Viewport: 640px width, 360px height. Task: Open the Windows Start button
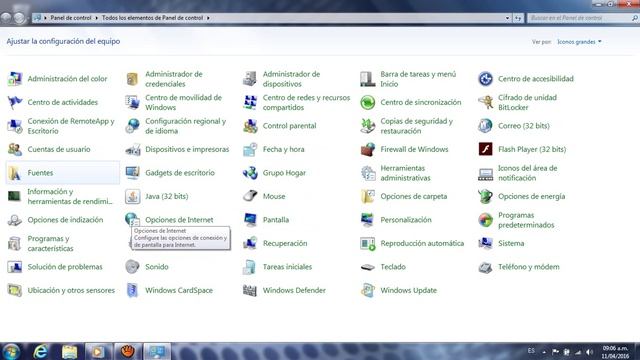pos(11,351)
